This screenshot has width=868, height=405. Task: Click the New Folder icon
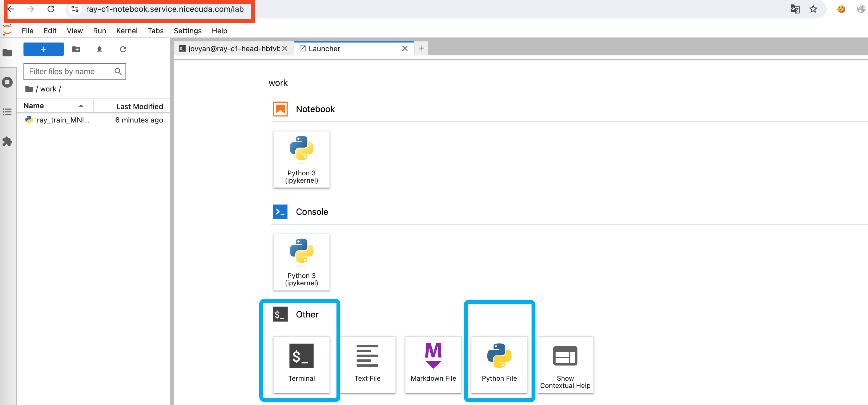tap(76, 49)
